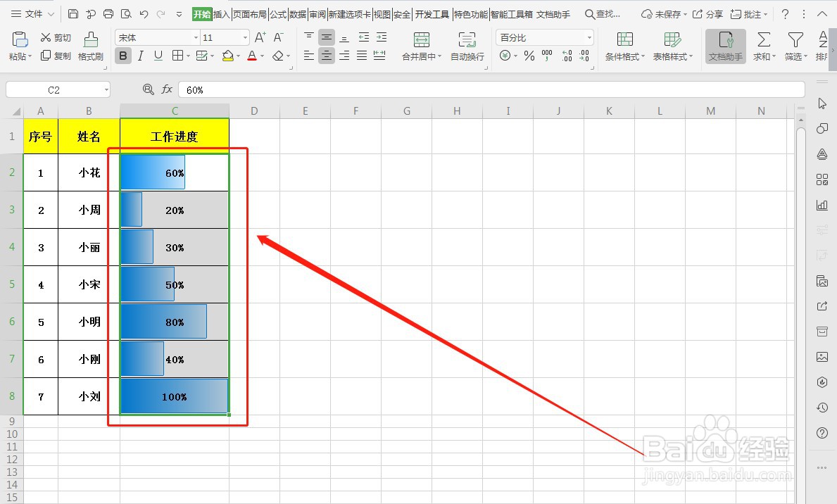This screenshot has height=504, width=837.
Task: Click the sidebar chart icon
Action: pos(822,205)
